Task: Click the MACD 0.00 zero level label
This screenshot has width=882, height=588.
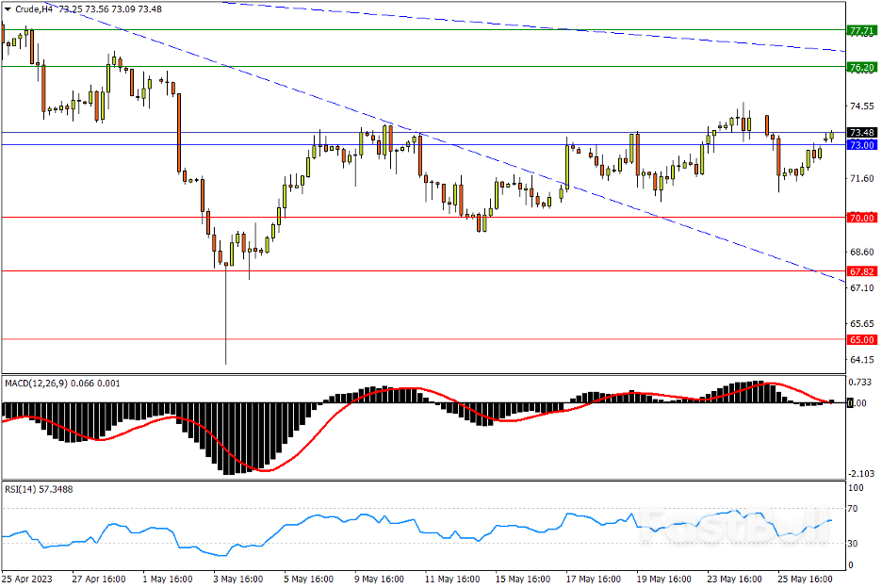Action: (x=857, y=403)
